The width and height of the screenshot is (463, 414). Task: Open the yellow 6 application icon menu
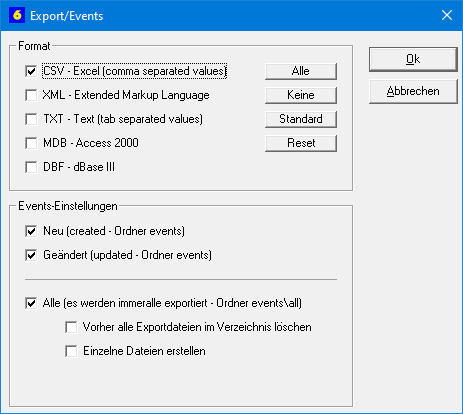pyautogui.click(x=17, y=15)
